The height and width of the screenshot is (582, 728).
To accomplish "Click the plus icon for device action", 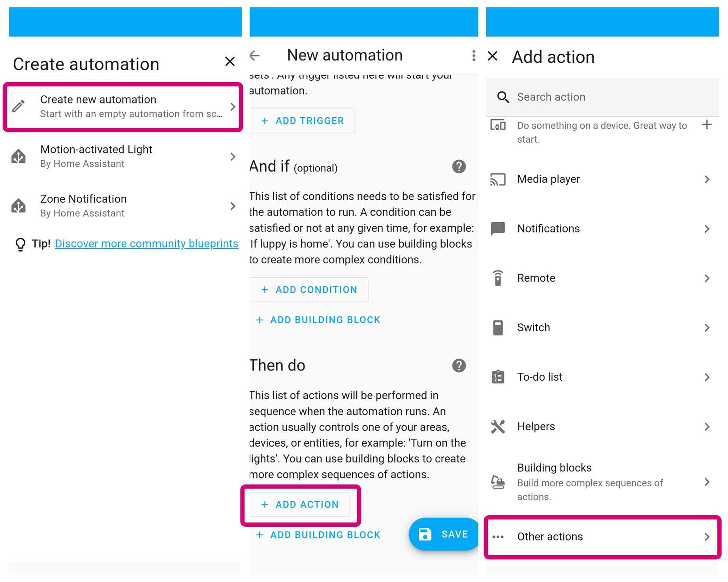I will tap(706, 125).
